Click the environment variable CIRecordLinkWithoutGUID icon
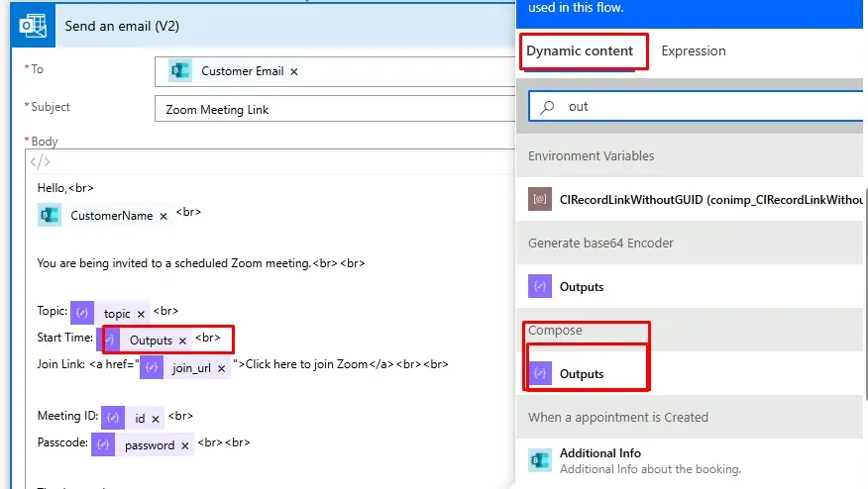The width and height of the screenshot is (868, 489). tap(540, 199)
